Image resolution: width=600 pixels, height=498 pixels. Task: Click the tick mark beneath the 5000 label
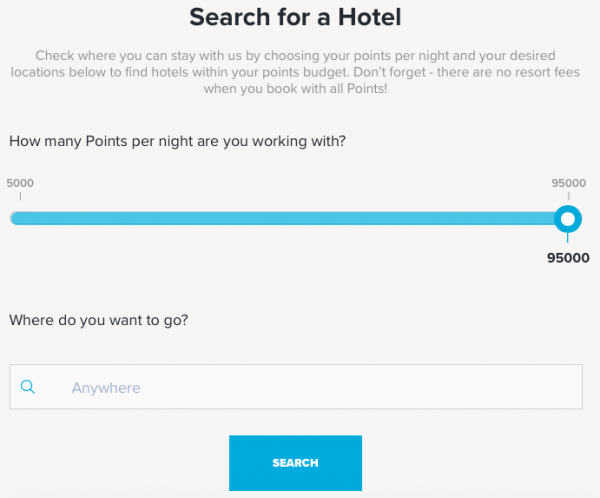pyautogui.click(x=20, y=197)
